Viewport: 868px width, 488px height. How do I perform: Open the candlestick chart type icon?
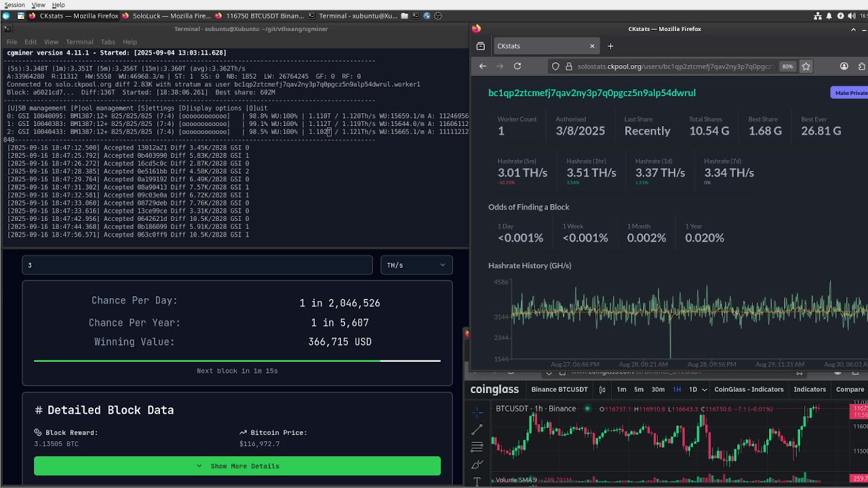tap(602, 390)
